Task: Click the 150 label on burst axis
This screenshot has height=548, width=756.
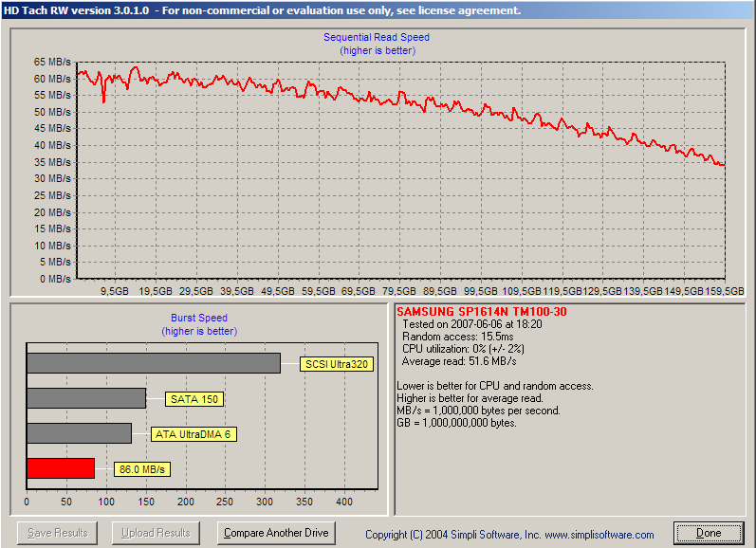Action: coord(146,502)
